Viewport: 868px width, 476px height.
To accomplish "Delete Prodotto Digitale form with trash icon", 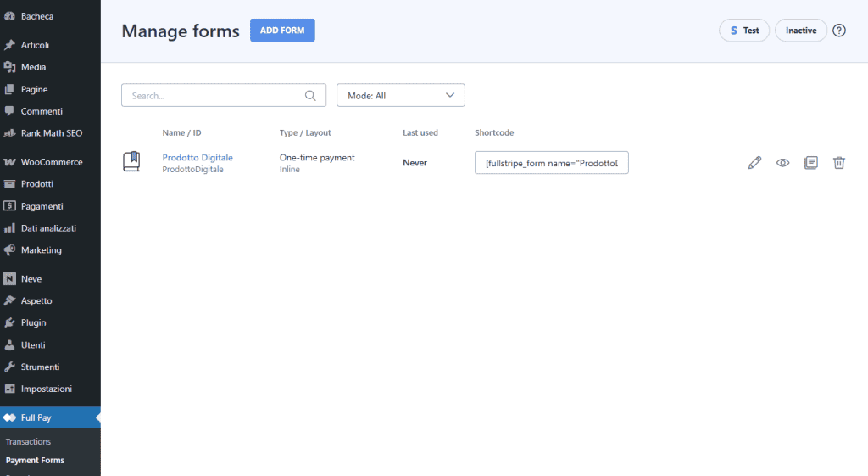I will tap(839, 162).
